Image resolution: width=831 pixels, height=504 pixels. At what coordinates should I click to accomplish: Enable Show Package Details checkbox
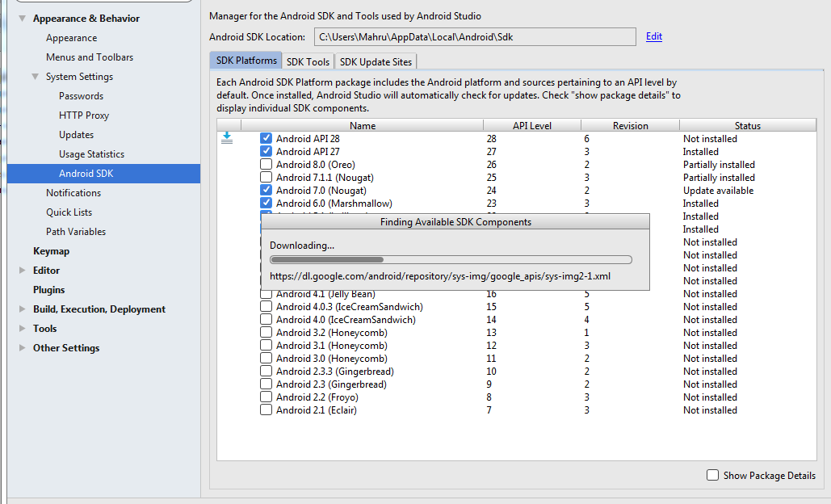tap(712, 476)
